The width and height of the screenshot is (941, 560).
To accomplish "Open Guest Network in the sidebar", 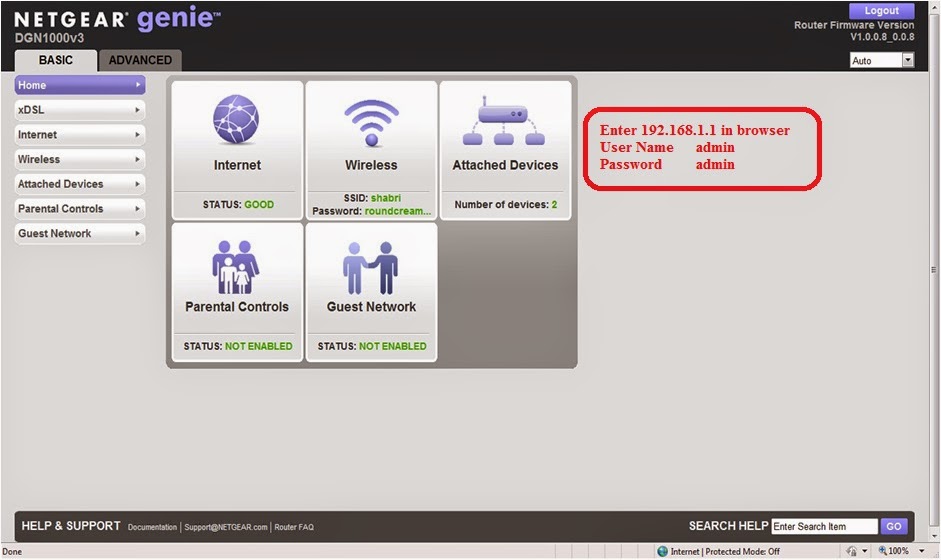I will 80,233.
